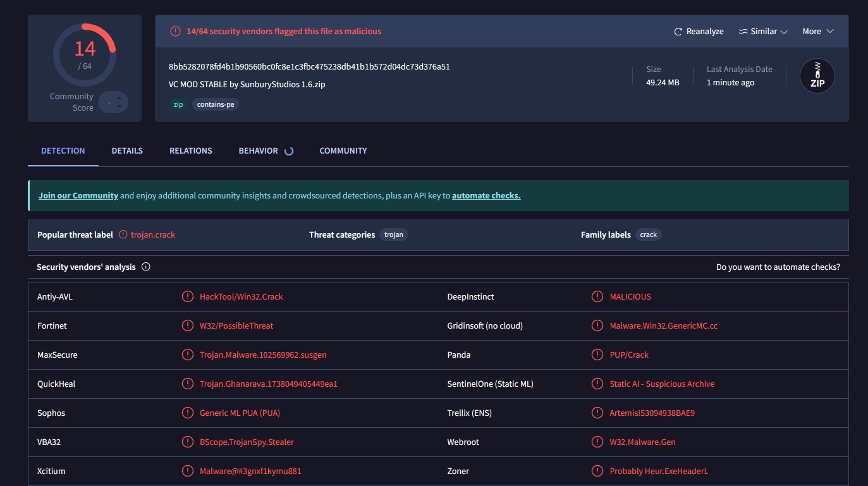Click the alert icon for VBA32 detection
This screenshot has width=868, height=486.
pos(188,442)
